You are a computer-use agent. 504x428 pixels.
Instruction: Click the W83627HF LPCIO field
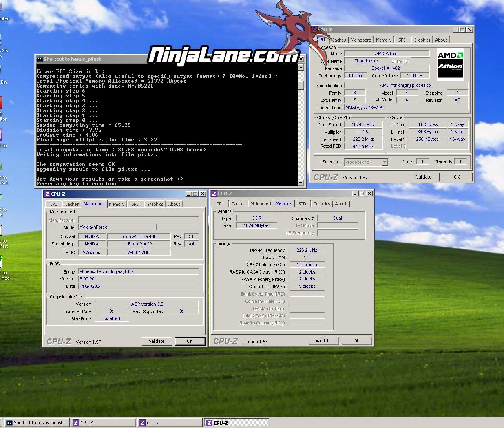(x=139, y=252)
